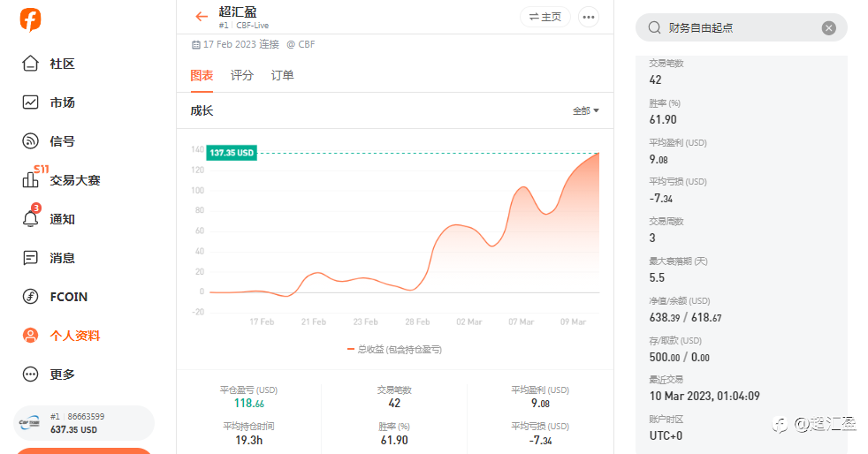The width and height of the screenshot is (868, 454).
Task: Click the 5.5 max drawdown period value
Action: coord(657,277)
